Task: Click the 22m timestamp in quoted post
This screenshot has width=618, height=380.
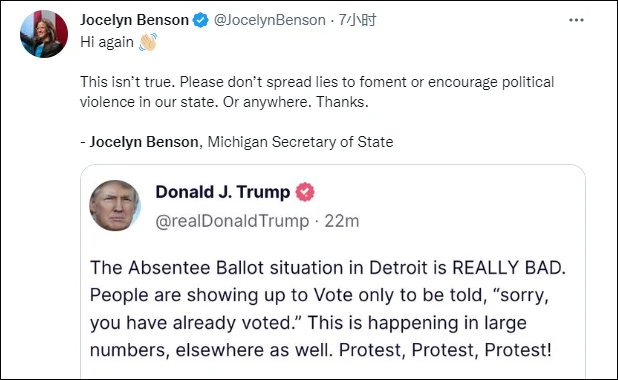Action: (x=342, y=221)
